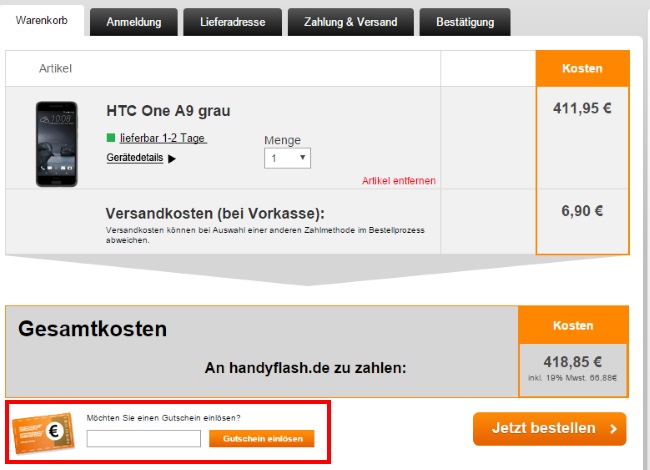Open the Menge quantity dropdown

click(287, 158)
